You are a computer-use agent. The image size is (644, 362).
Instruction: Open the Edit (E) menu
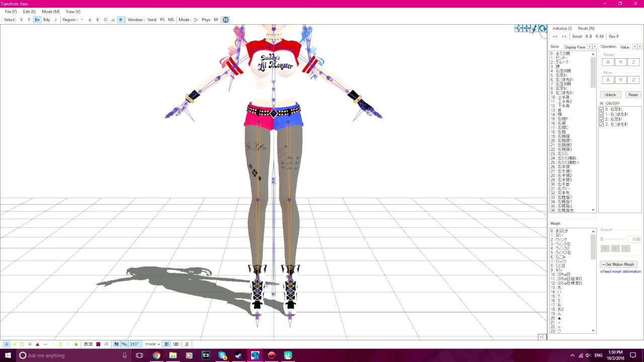point(29,12)
